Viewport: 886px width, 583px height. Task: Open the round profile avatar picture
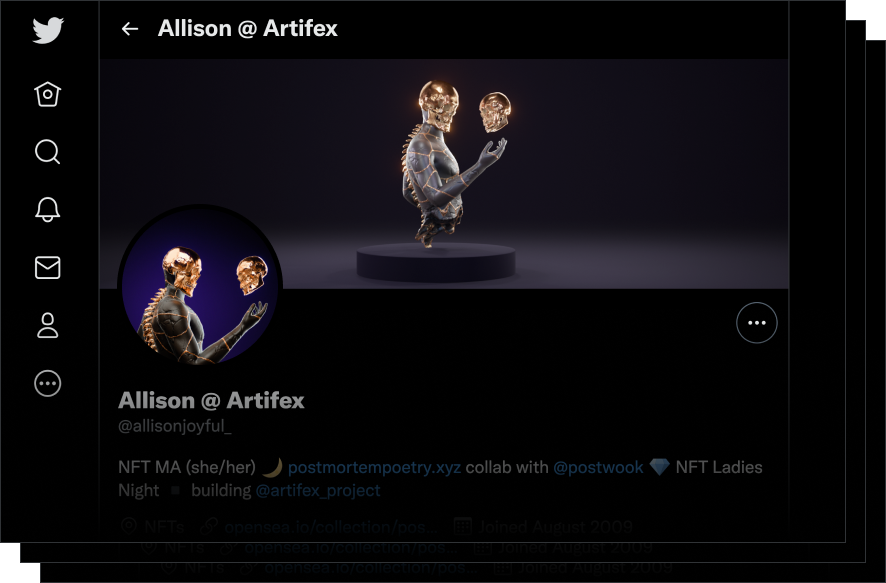click(200, 285)
